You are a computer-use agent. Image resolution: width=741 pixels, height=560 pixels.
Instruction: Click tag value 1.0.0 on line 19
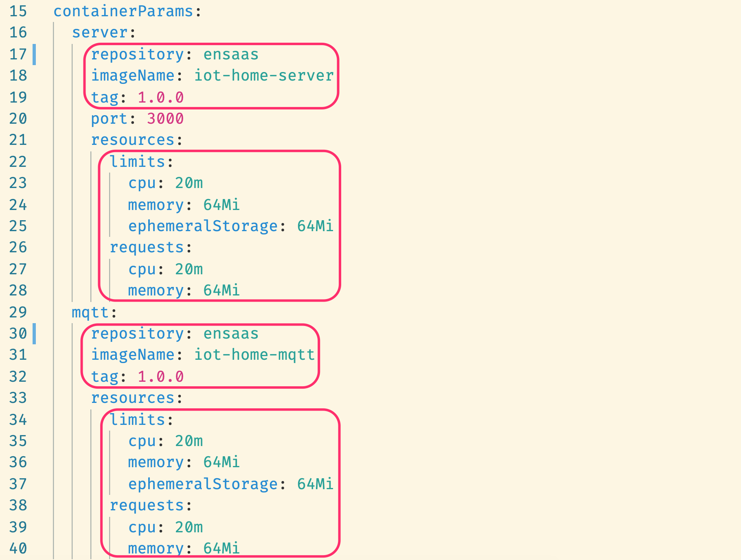point(161,98)
